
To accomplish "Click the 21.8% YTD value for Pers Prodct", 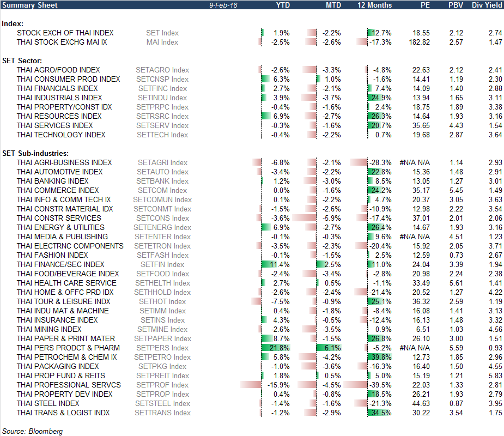I will pyautogui.click(x=280, y=348).
